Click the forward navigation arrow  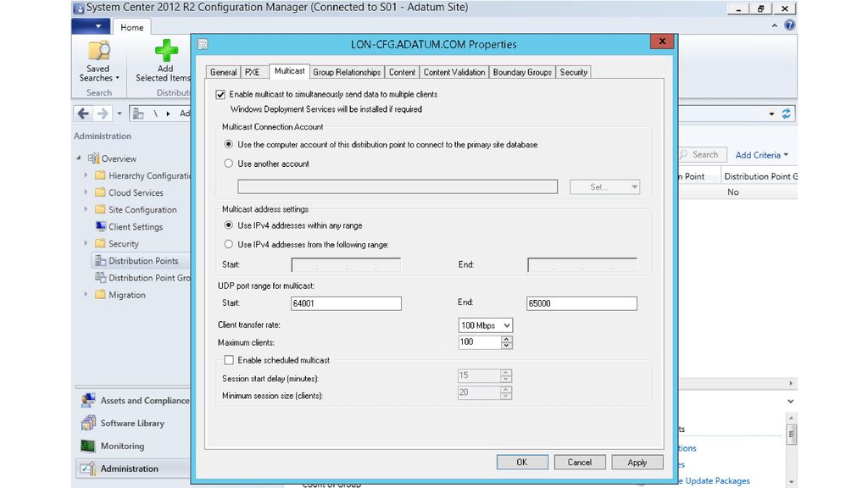(103, 114)
